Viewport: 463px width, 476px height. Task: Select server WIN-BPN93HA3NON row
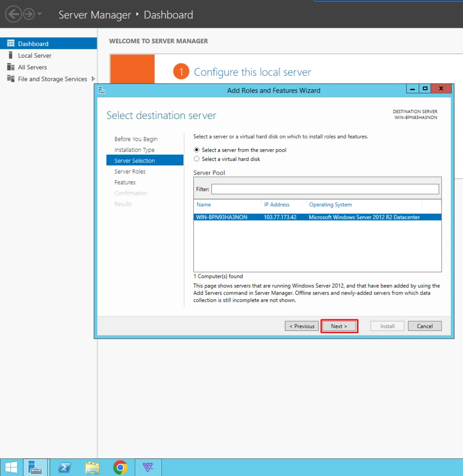coord(317,217)
